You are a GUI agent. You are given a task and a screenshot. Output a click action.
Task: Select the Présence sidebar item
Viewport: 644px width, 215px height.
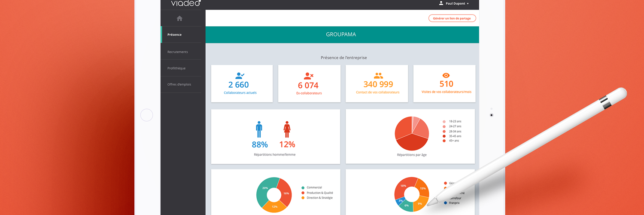coord(181,34)
